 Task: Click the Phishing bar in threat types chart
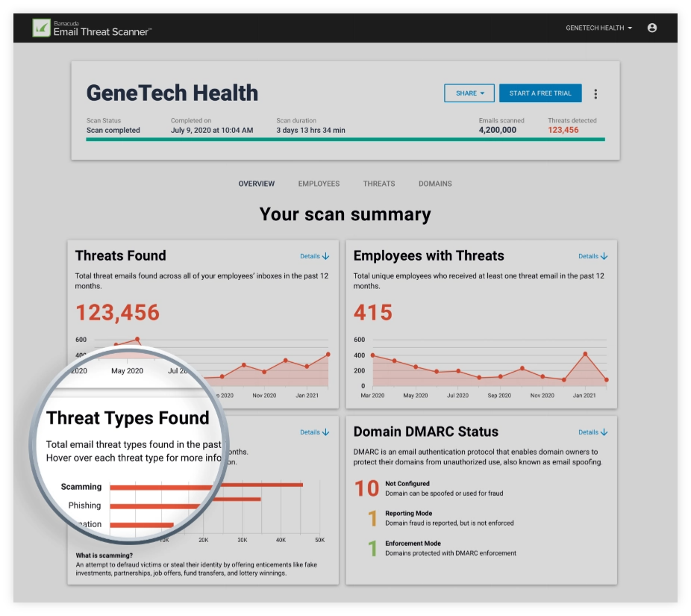tap(185, 502)
